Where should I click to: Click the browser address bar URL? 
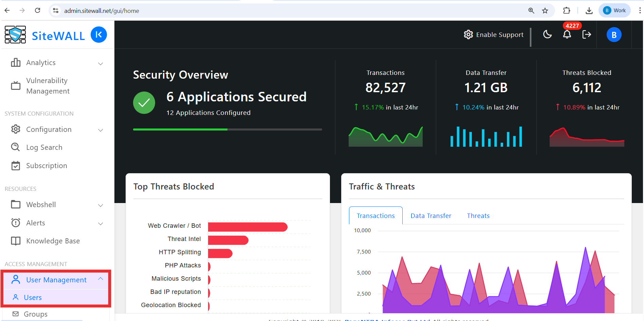pyautogui.click(x=102, y=11)
